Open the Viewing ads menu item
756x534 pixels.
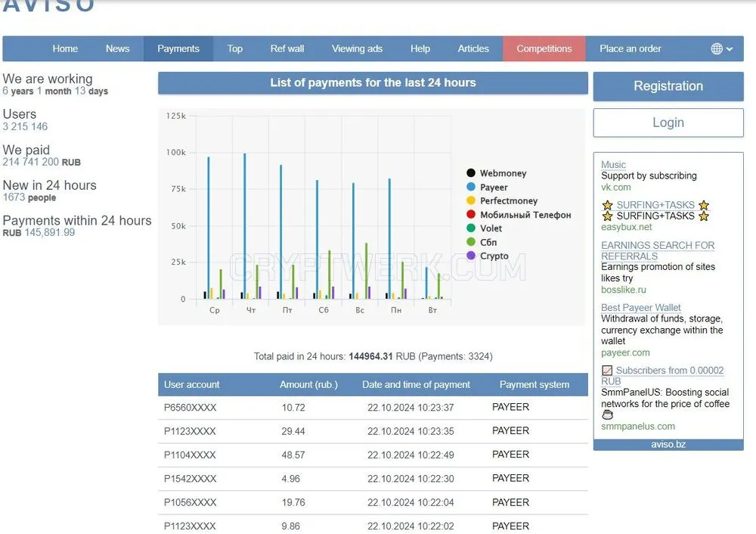[358, 48]
